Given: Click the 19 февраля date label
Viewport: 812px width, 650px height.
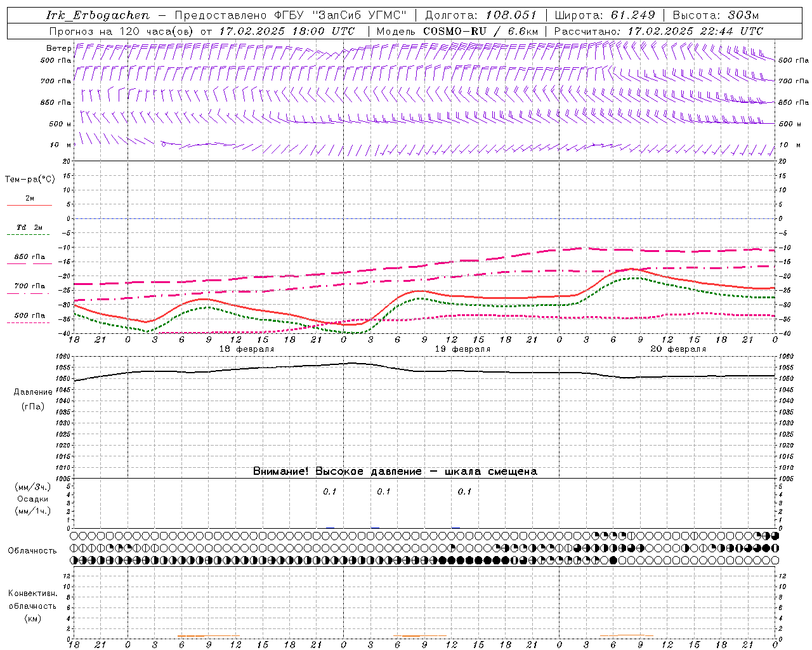Looking at the screenshot, I should coord(462,349).
